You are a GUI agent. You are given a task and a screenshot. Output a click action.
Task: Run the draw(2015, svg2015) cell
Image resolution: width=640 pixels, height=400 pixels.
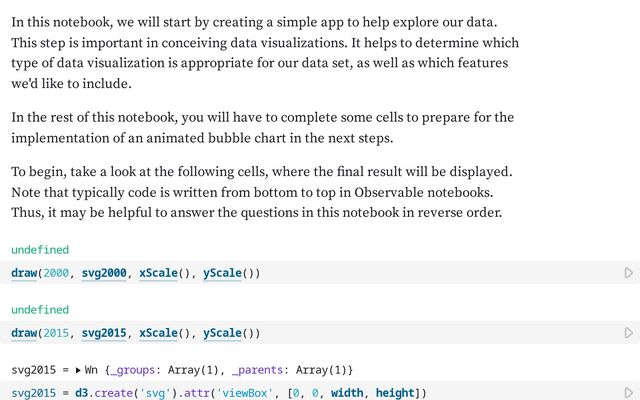(x=628, y=332)
